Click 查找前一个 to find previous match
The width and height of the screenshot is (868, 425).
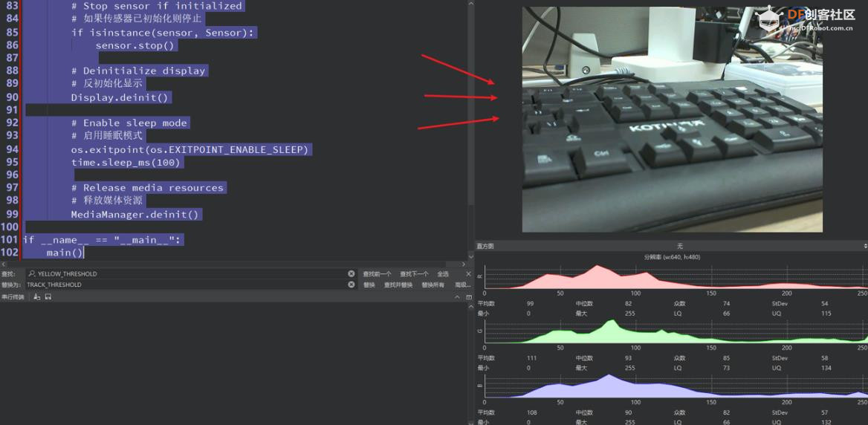377,273
